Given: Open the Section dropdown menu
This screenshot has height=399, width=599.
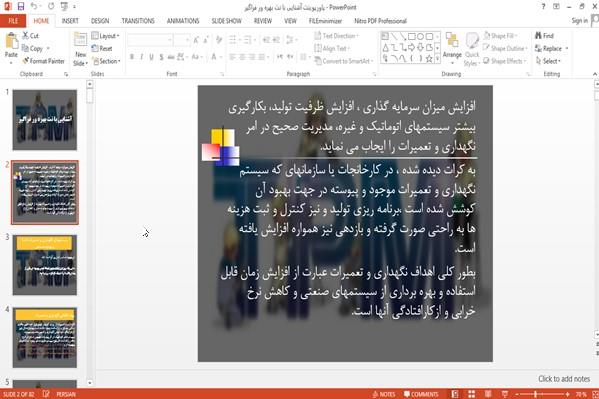Looking at the screenshot, I should coord(106,61).
